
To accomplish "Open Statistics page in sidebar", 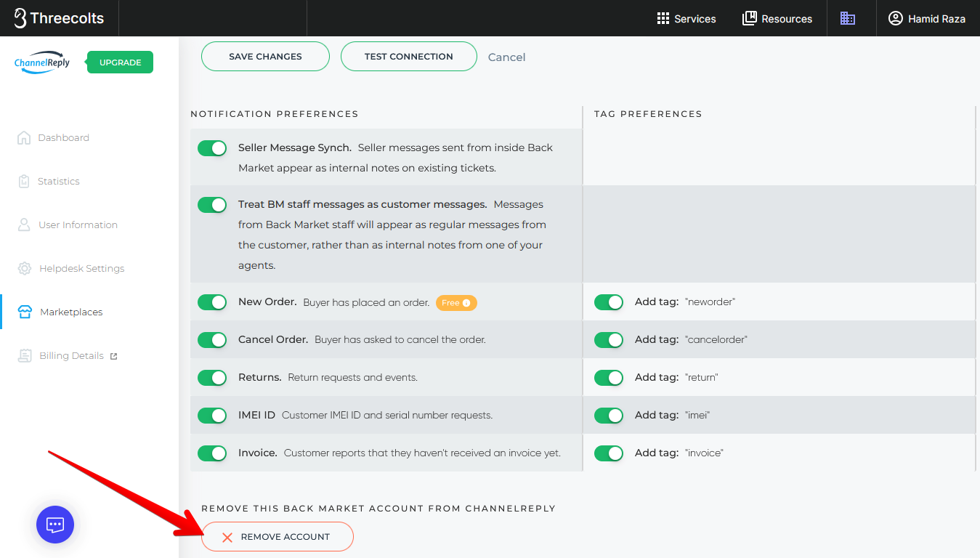I will [48, 181].
